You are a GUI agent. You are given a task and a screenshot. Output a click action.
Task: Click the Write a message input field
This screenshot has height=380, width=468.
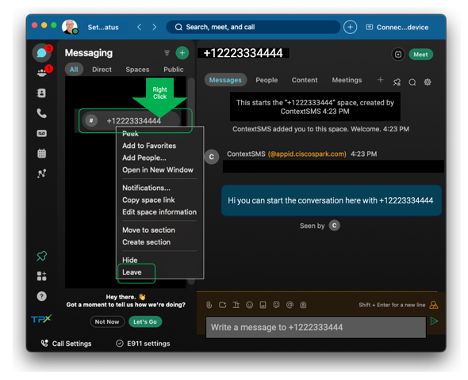(316, 327)
